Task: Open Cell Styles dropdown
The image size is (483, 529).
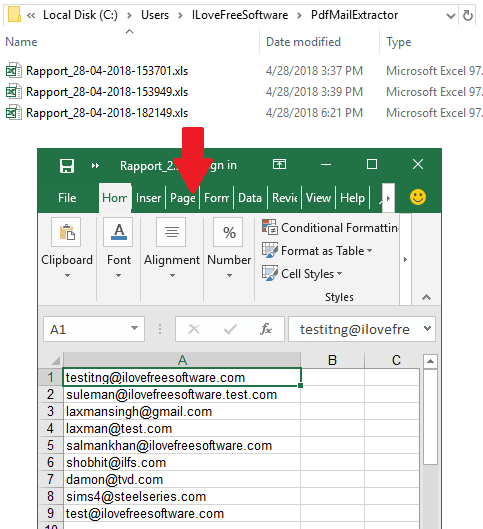Action: click(302, 274)
